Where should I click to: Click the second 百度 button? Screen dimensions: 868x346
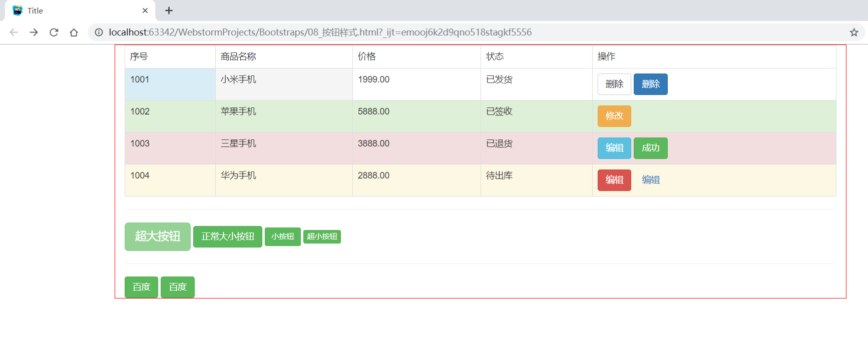pos(178,287)
